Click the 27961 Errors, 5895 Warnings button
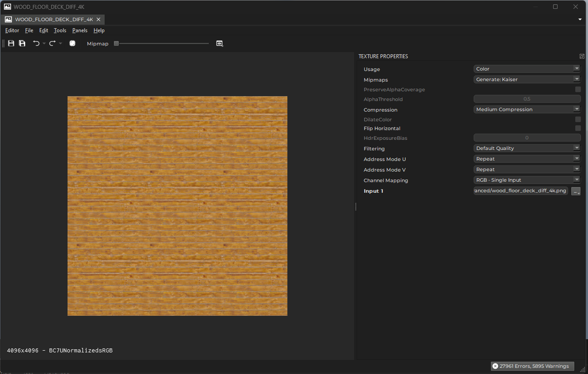The width and height of the screenshot is (588, 374). point(532,366)
